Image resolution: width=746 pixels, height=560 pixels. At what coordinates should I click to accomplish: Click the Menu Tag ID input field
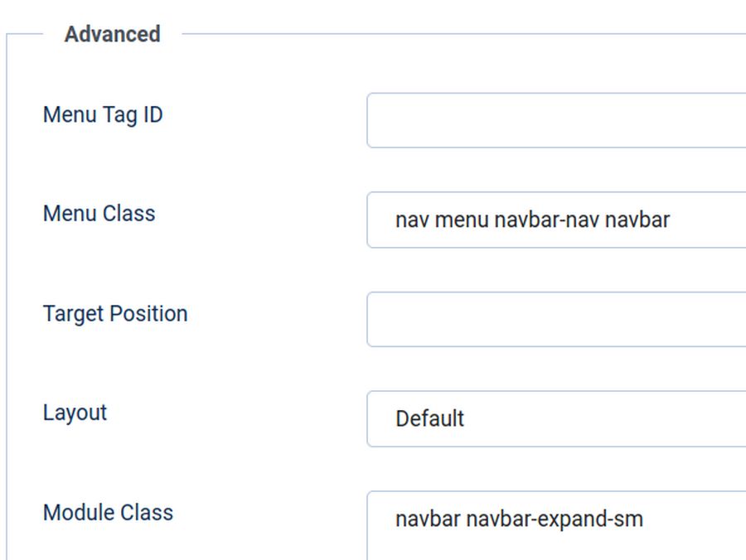[x=555, y=120]
